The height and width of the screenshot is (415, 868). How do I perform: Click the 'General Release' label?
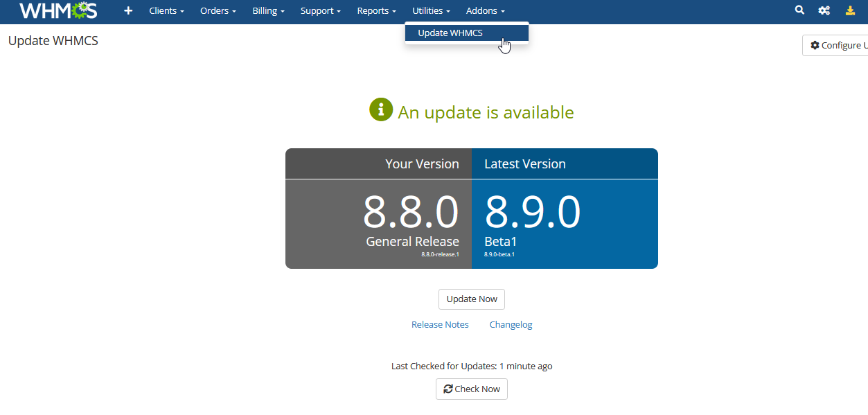[412, 242]
